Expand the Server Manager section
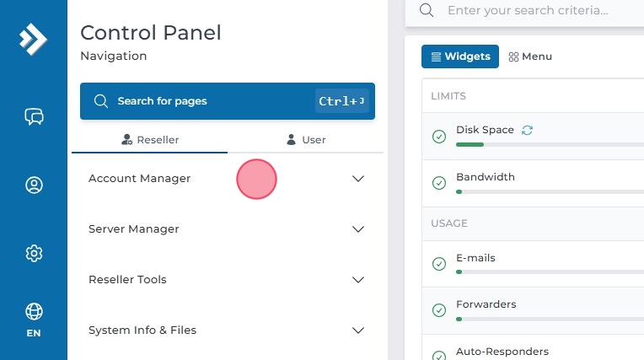Image resolution: width=644 pixels, height=360 pixels. pos(357,229)
